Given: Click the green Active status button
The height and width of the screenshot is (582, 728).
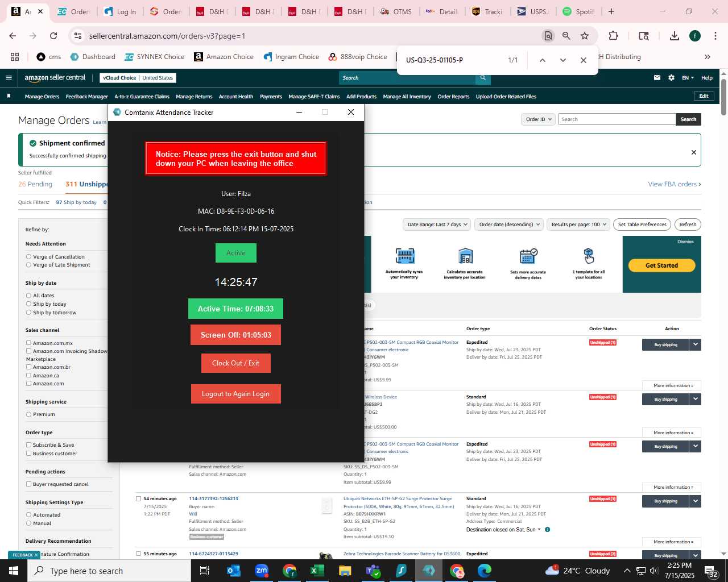Looking at the screenshot, I should pyautogui.click(x=235, y=253).
